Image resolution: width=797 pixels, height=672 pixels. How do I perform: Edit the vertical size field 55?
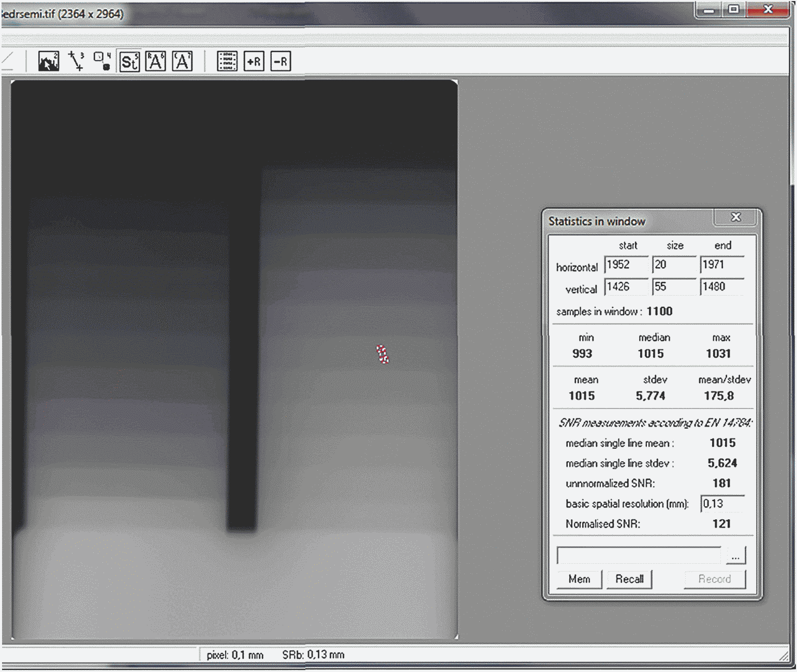(674, 287)
